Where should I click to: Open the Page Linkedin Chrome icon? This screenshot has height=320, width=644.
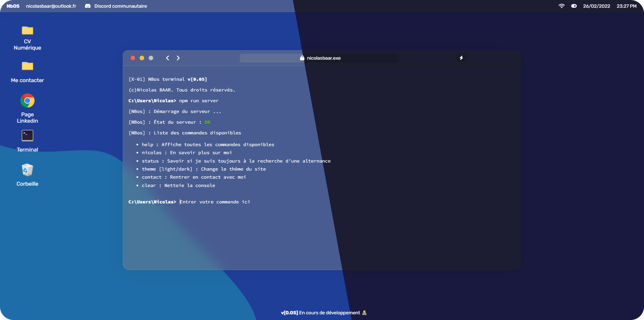coord(28,101)
